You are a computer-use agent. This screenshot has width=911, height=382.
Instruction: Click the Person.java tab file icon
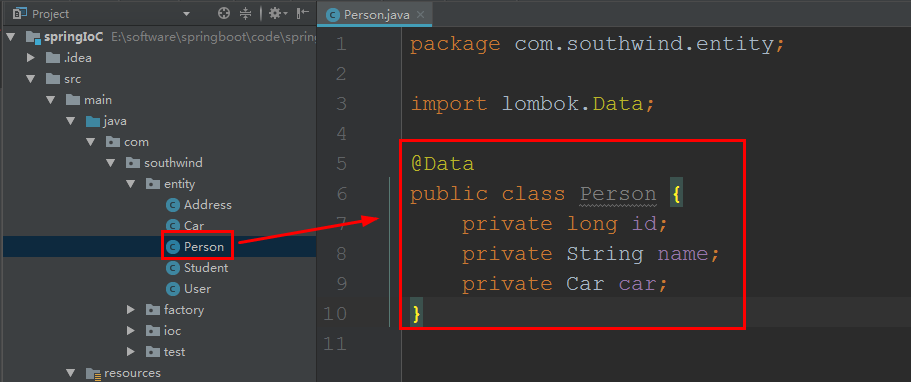[333, 15]
